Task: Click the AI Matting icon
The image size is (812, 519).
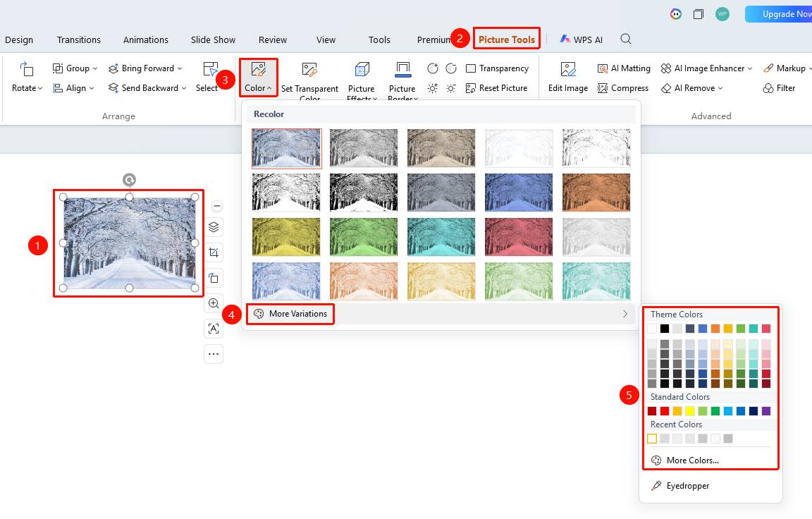Action: pyautogui.click(x=603, y=68)
